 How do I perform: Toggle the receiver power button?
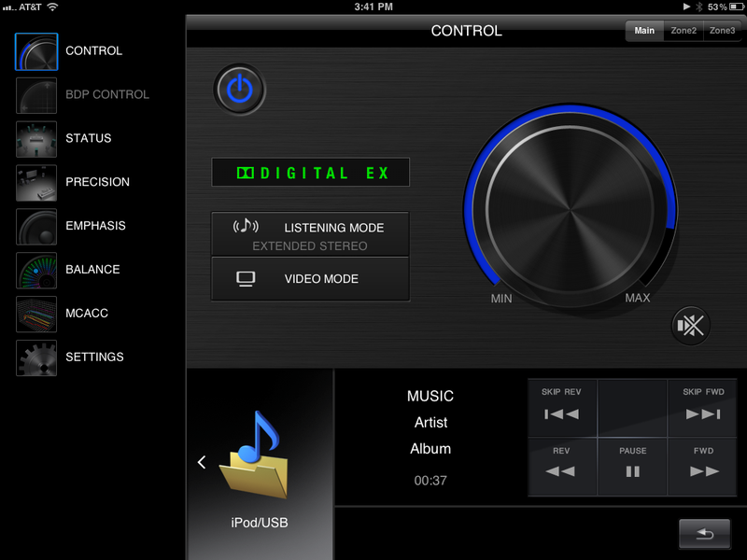coord(239,90)
